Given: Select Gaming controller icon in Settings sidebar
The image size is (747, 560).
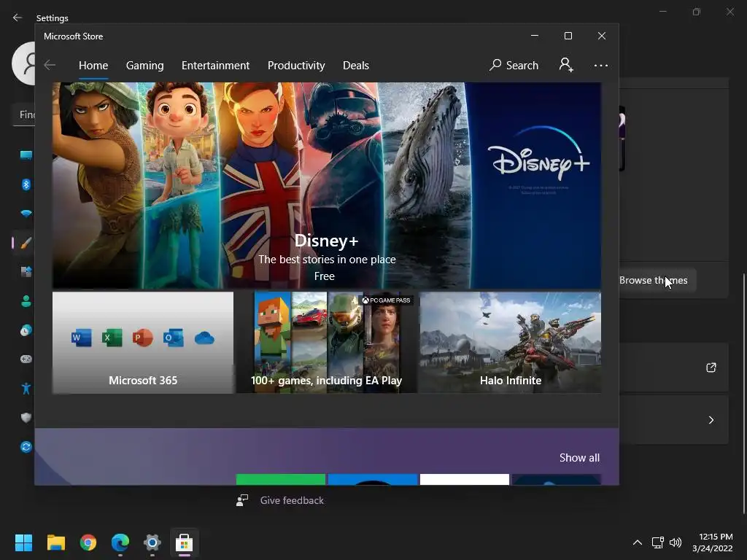Looking at the screenshot, I should (x=26, y=359).
